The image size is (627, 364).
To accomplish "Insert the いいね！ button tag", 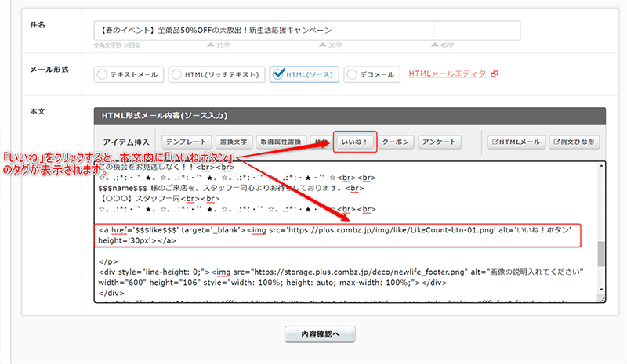I will tap(355, 142).
